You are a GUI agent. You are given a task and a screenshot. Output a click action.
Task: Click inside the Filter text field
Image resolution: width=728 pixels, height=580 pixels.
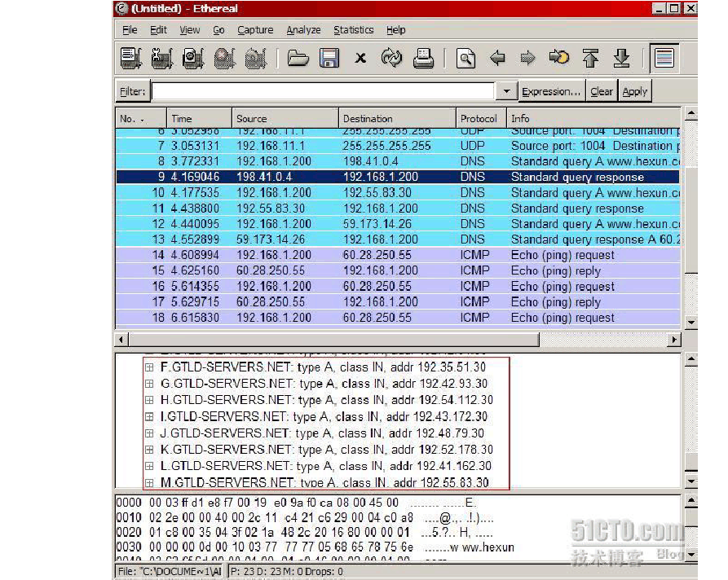(322, 91)
